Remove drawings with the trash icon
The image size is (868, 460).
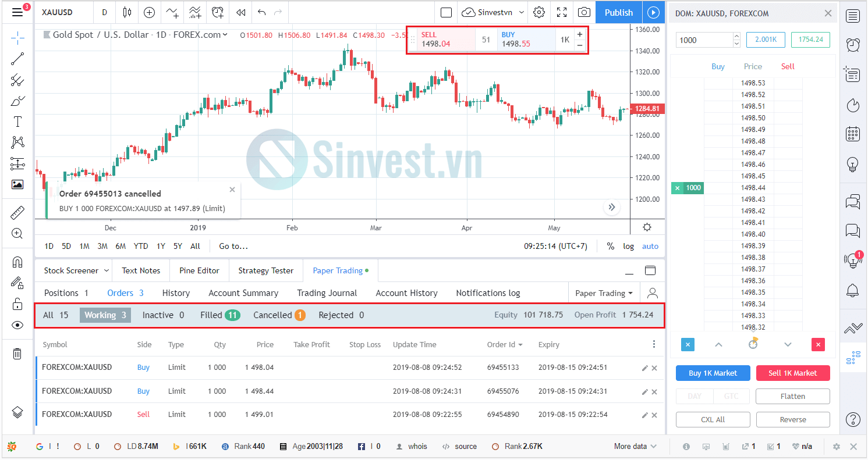coord(17,354)
